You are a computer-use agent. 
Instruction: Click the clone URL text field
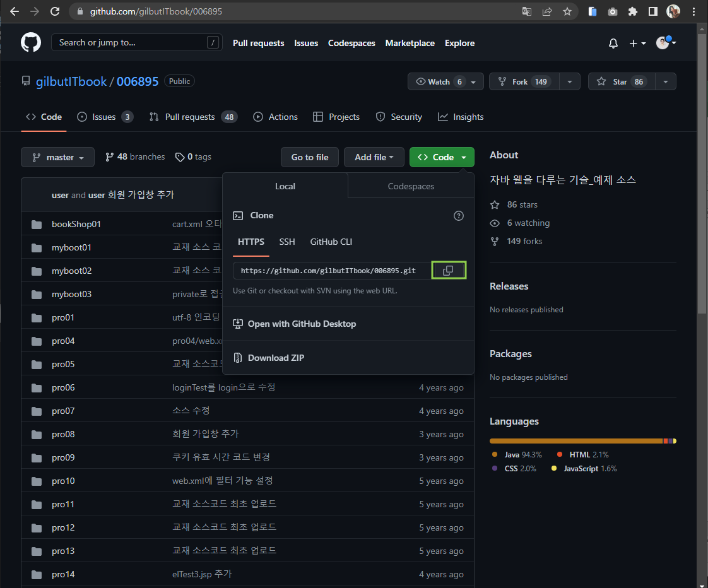coord(332,271)
